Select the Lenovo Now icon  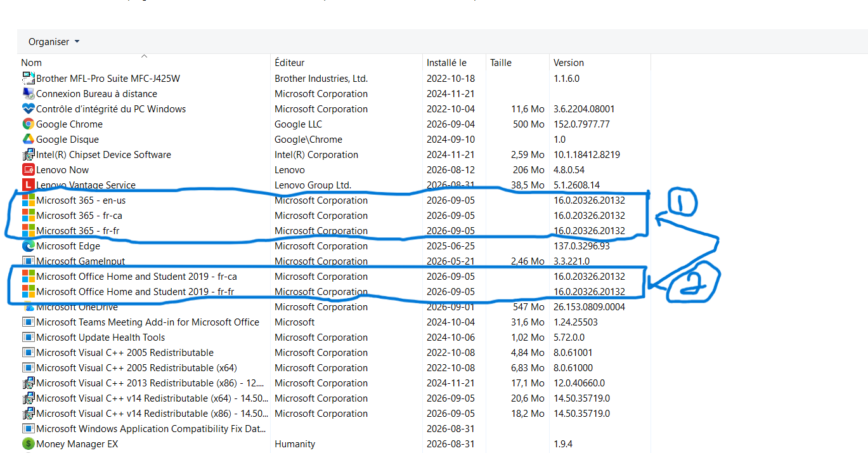28,170
